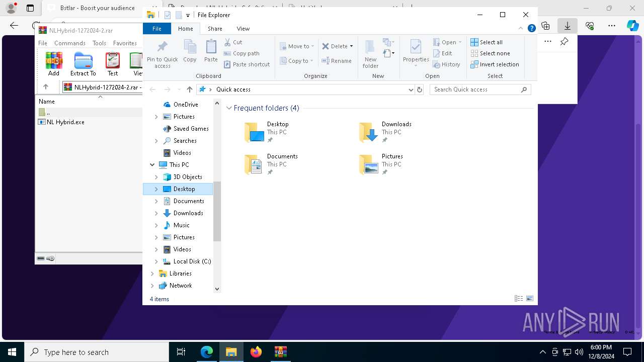
Task: Refresh the Quick access address bar
Action: click(x=420, y=89)
